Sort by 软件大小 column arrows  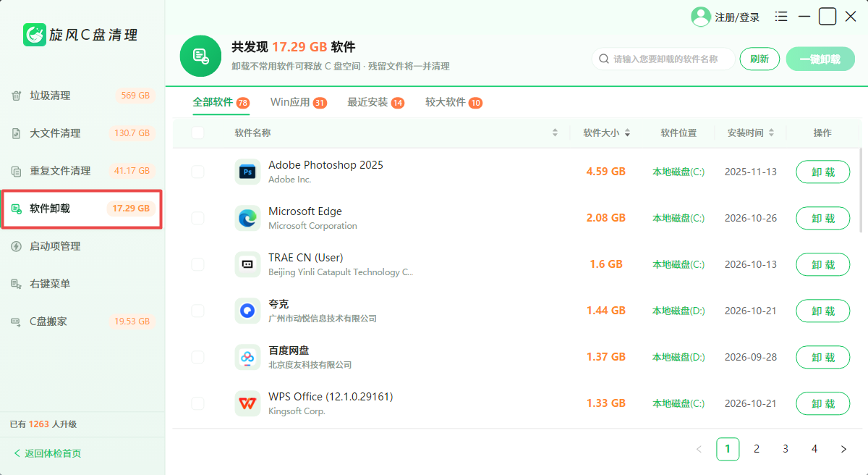[x=627, y=133]
